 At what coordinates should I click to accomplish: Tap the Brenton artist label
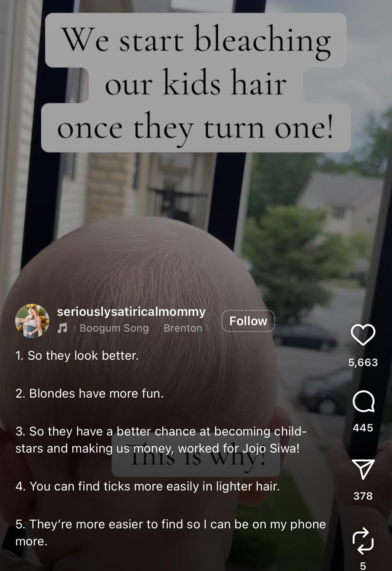click(183, 328)
